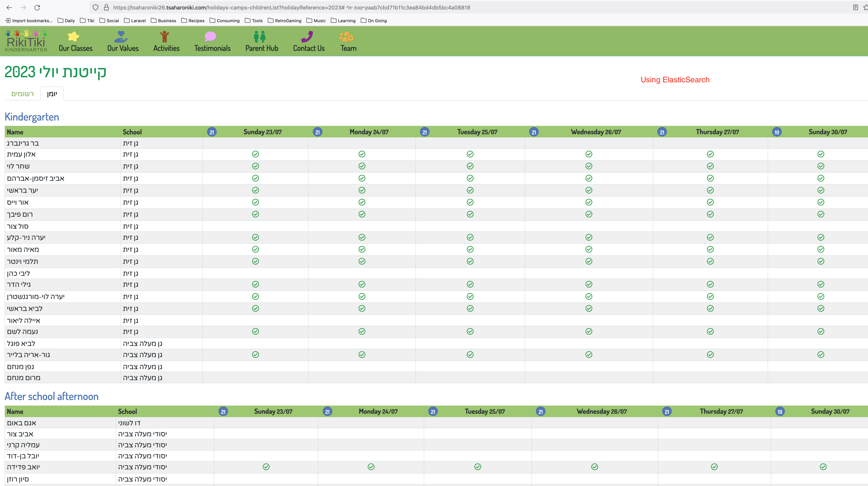Click After school afternoon heading
Viewport: 868px width, 486px height.
click(x=52, y=396)
